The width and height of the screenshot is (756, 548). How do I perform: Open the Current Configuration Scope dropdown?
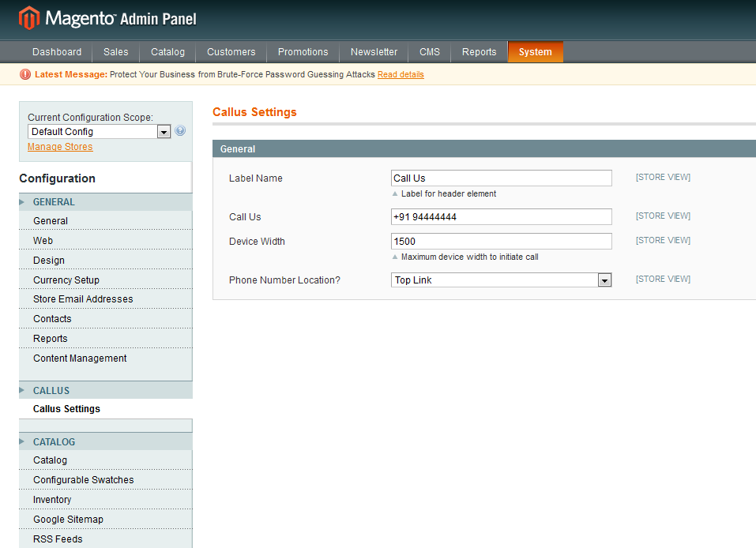[99, 132]
